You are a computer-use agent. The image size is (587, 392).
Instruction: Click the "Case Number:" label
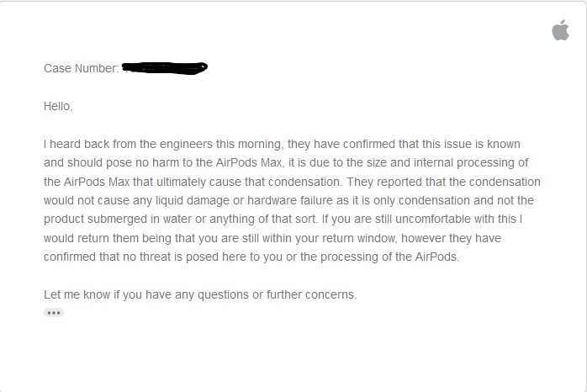(x=82, y=68)
